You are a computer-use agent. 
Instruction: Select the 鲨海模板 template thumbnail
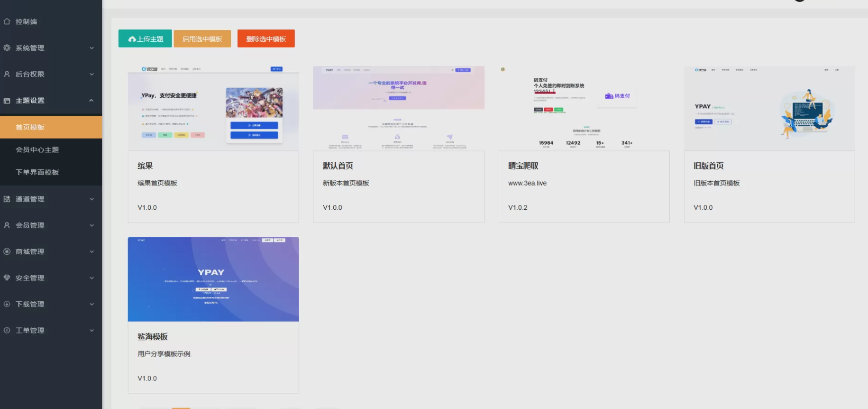coord(213,279)
